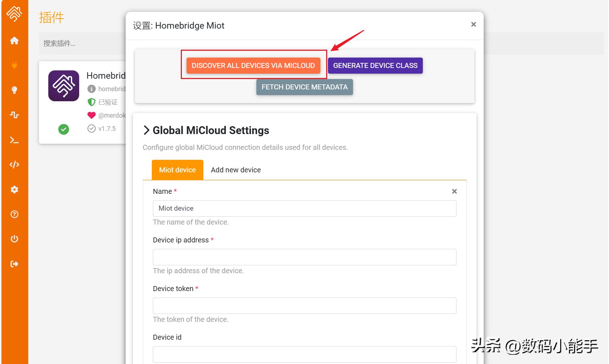Click the Restart power icon
609x364 pixels.
(14, 239)
